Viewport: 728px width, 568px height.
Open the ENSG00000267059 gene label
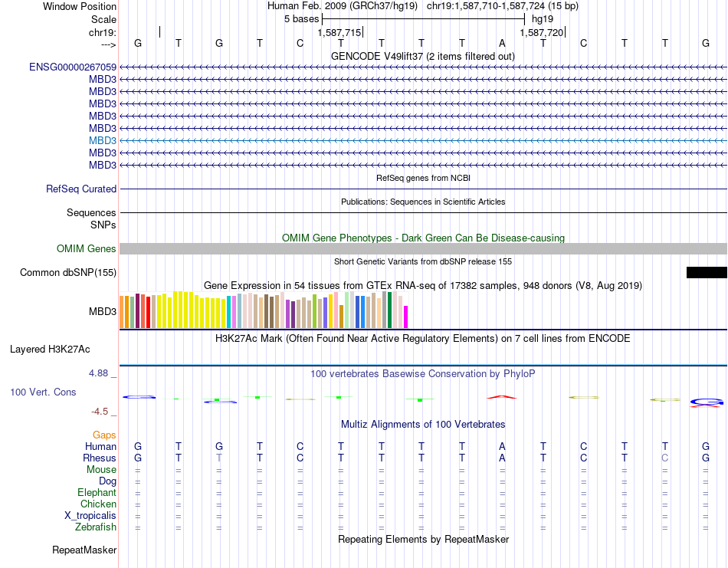point(73,67)
